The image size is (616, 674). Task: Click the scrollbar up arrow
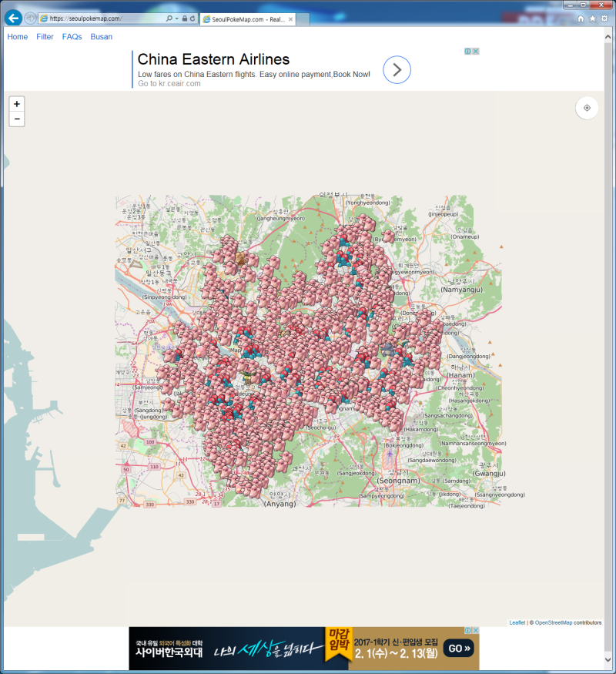point(608,37)
